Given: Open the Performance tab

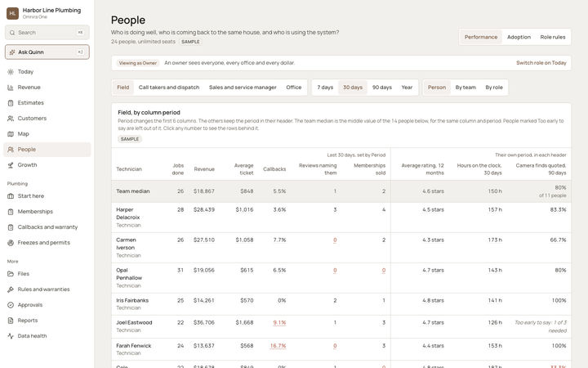Looking at the screenshot, I should coord(481,37).
